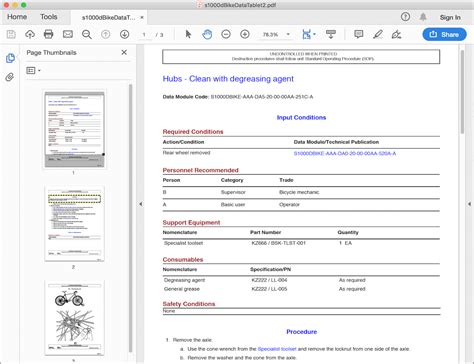The height and width of the screenshot is (364, 474).
Task: Add a comment with speech bubble icon
Action: pyautogui.click(x=359, y=34)
